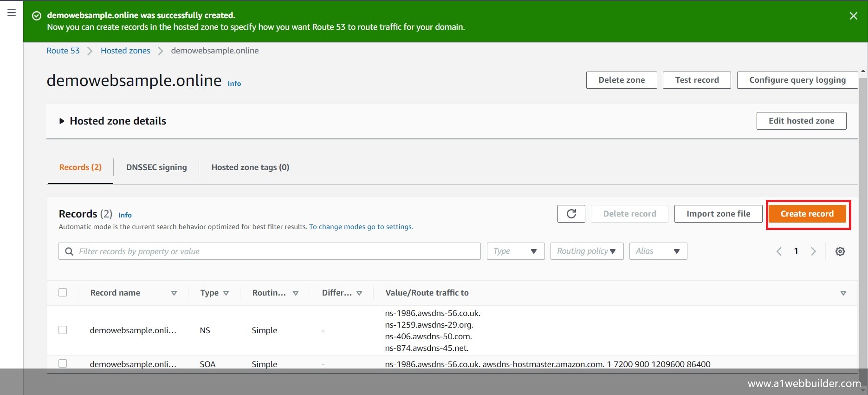Click Simple routing cell in NS row
This screenshot has width=868, height=395.
(x=265, y=330)
